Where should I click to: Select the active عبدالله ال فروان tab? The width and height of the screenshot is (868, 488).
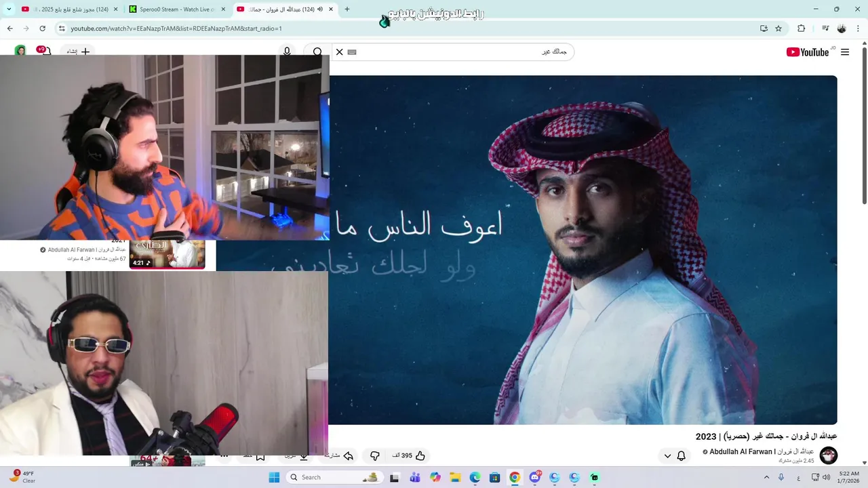point(285,9)
